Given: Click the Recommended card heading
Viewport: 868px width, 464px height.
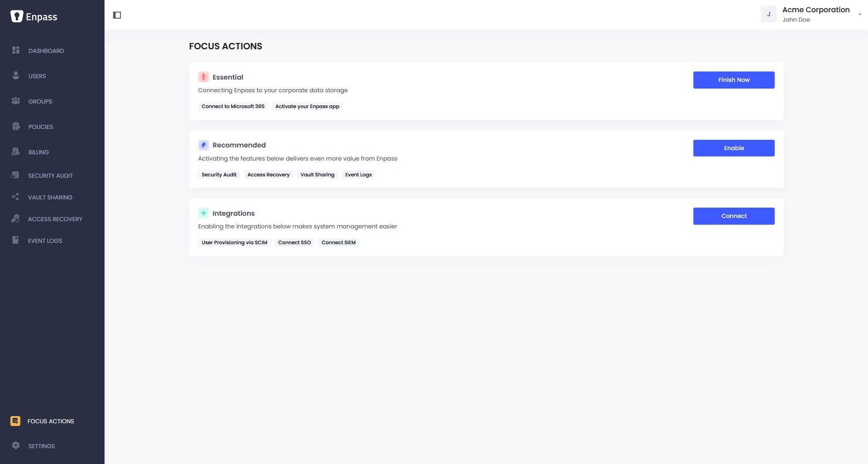Looking at the screenshot, I should (239, 145).
